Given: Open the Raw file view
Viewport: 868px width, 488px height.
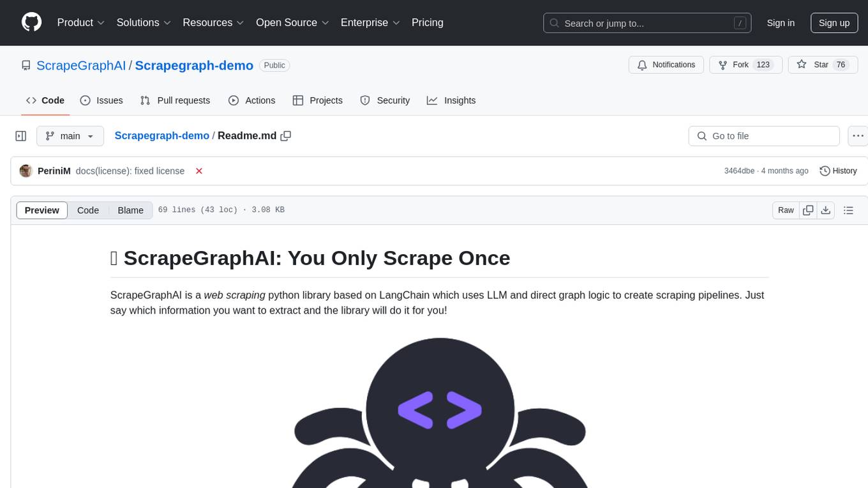Looking at the screenshot, I should pos(786,210).
